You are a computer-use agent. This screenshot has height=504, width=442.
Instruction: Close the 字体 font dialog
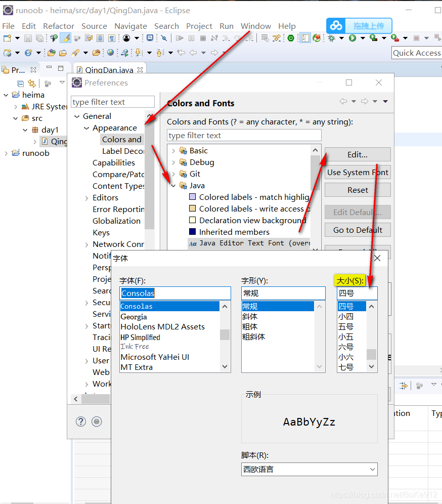[x=377, y=258]
